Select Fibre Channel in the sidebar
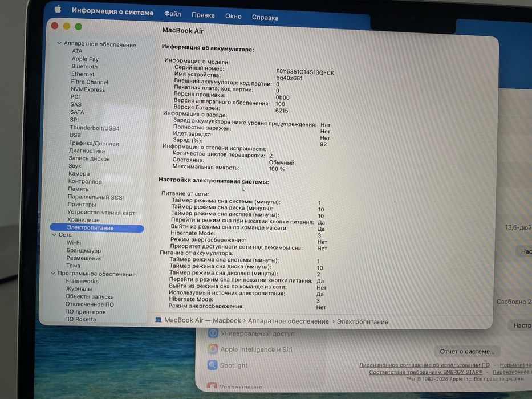The width and height of the screenshot is (532, 399). tap(90, 82)
